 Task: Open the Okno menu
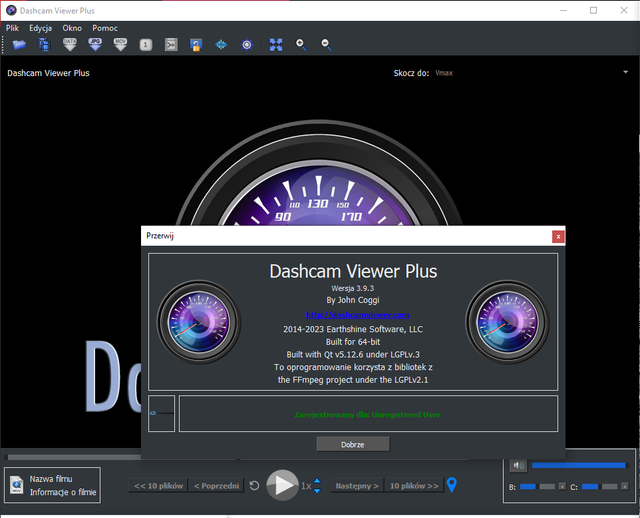[x=72, y=28]
